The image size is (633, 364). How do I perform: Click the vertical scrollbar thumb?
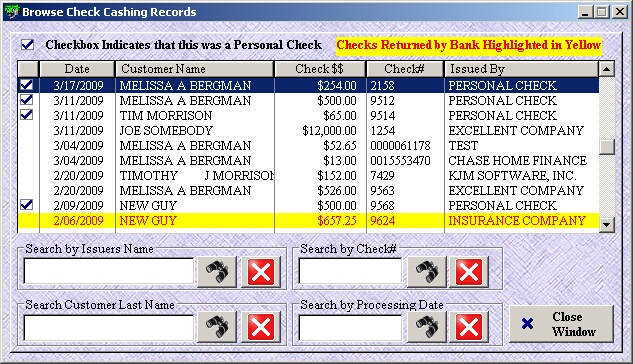click(606, 147)
